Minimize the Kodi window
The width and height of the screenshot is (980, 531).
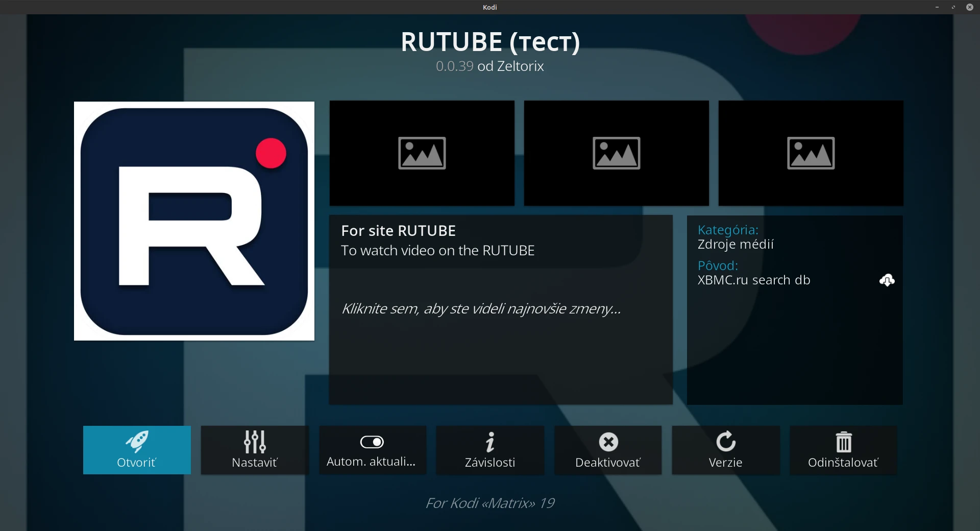[937, 7]
